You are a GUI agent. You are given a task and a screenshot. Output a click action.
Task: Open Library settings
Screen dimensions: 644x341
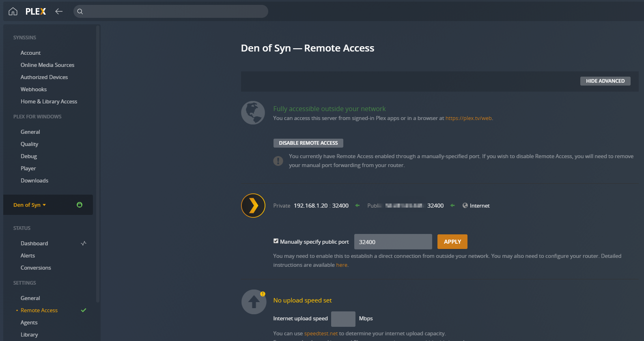[x=30, y=335]
